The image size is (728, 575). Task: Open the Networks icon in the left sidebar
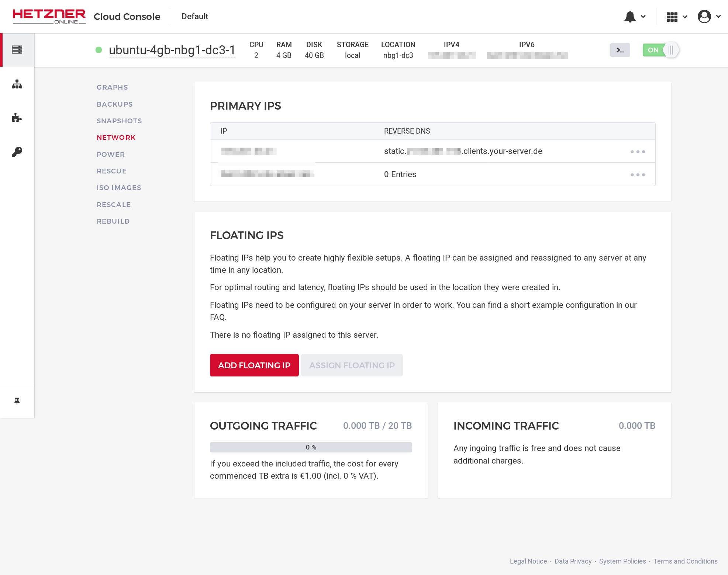[17, 84]
